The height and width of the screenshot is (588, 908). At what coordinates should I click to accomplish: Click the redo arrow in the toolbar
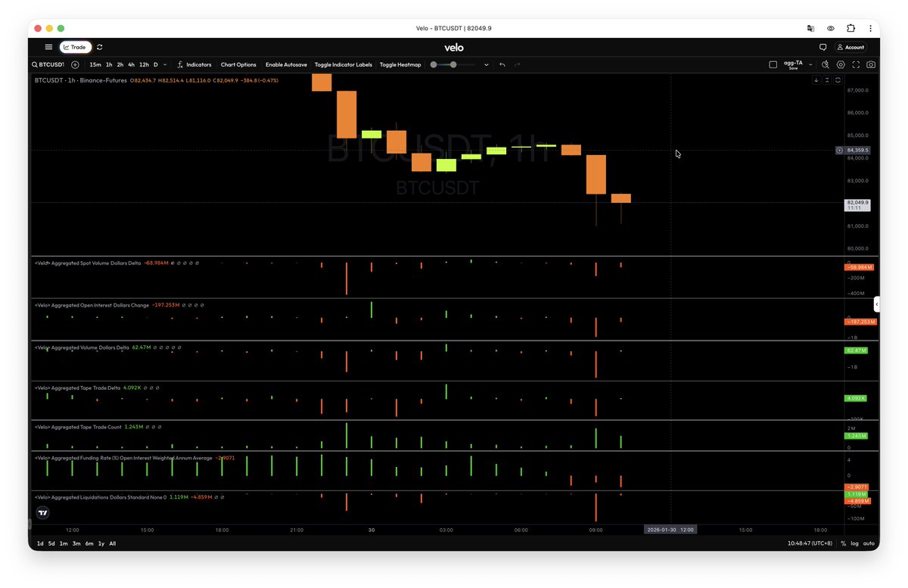[518, 65]
